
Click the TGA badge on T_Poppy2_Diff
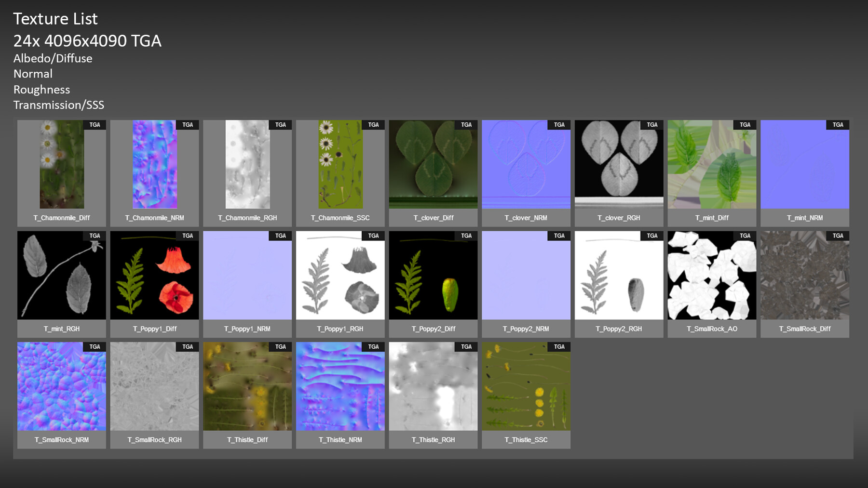coord(466,236)
